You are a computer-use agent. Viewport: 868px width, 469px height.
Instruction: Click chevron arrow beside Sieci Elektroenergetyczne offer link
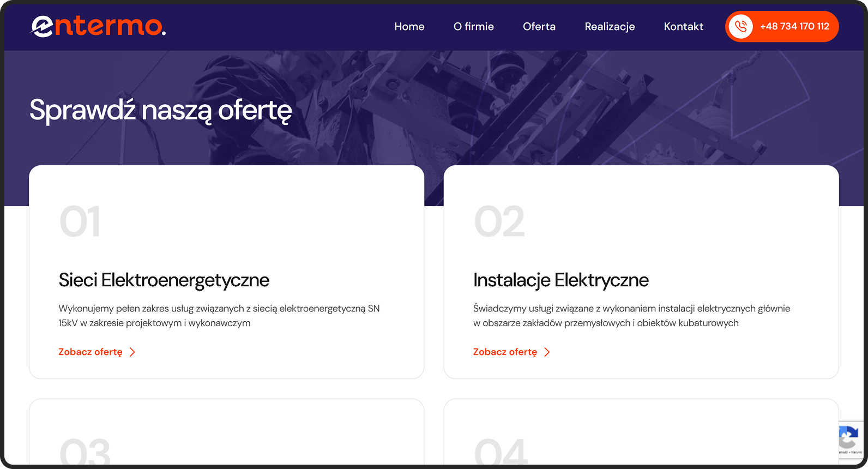(x=132, y=352)
